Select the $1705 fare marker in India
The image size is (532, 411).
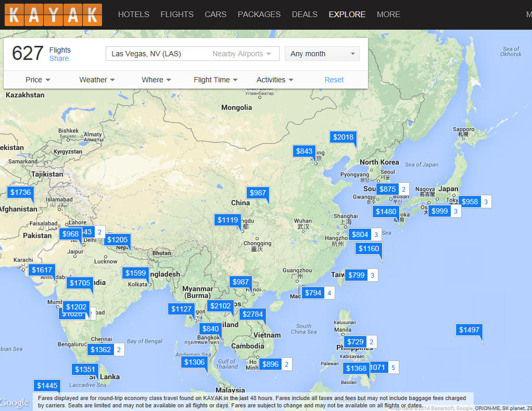click(x=80, y=283)
